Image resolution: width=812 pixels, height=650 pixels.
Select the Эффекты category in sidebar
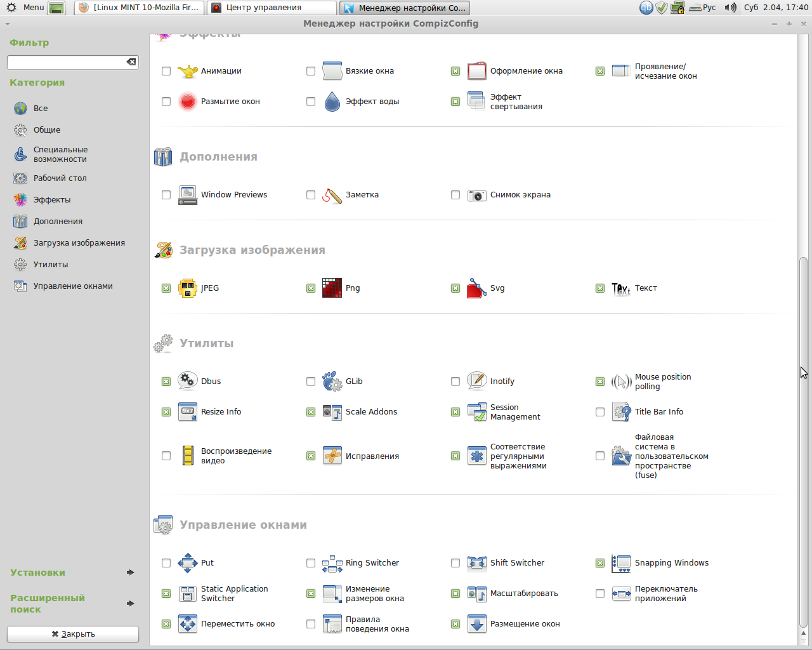52,200
